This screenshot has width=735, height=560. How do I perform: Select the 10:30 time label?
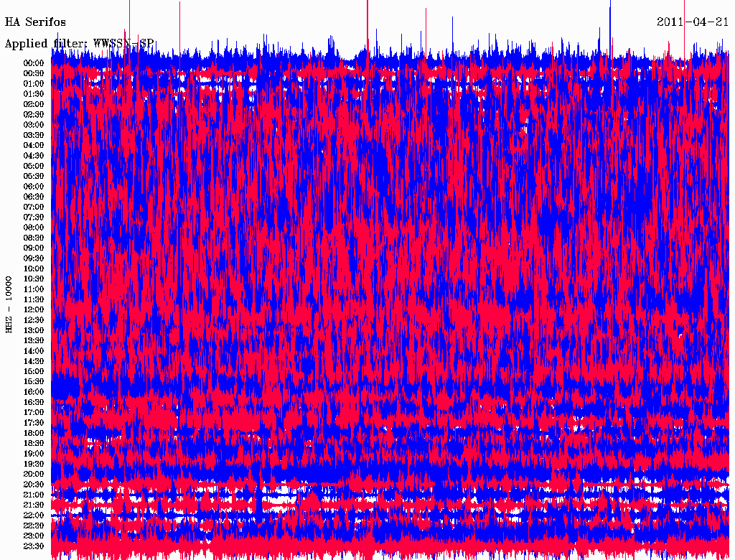coord(34,279)
